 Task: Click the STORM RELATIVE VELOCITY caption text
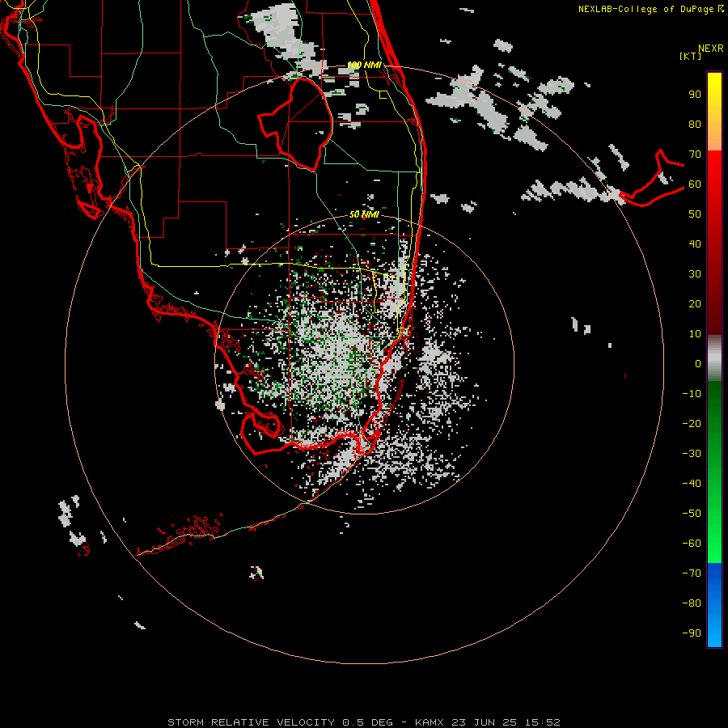coord(252,722)
